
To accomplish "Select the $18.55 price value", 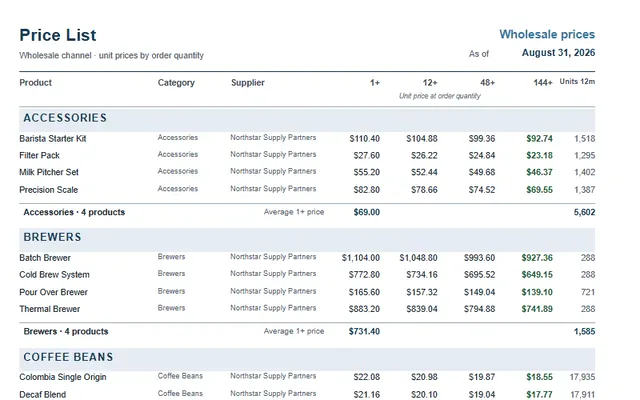I will point(539,377).
